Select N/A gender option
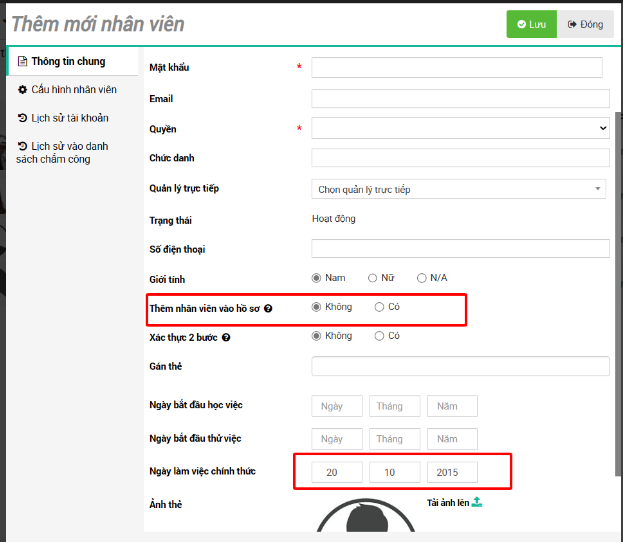 (x=422, y=278)
